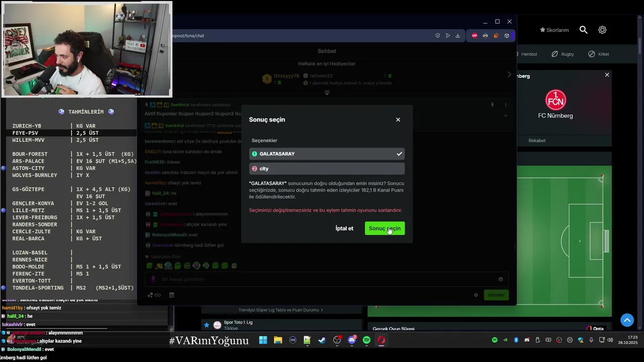Open the channel points icon below chat
644x362 pixels.
(x=154, y=295)
